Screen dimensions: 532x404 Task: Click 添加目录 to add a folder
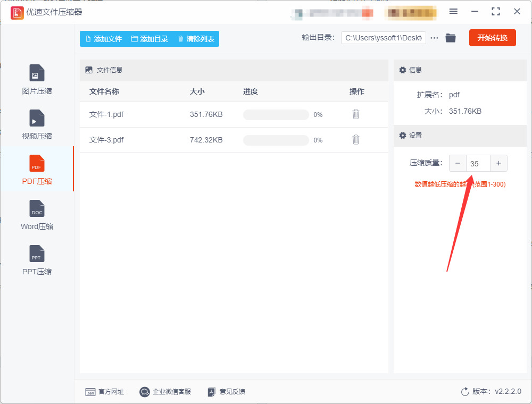[149, 39]
